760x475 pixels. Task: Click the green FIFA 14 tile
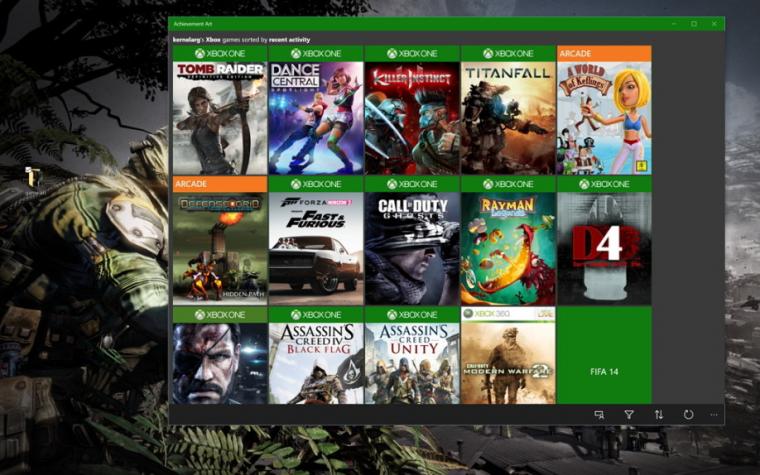pyautogui.click(x=604, y=355)
